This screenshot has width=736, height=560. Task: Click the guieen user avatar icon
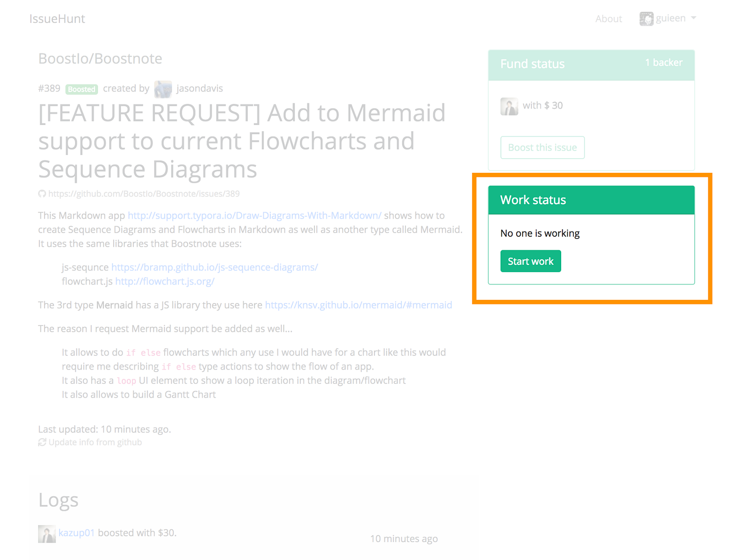[x=646, y=19]
